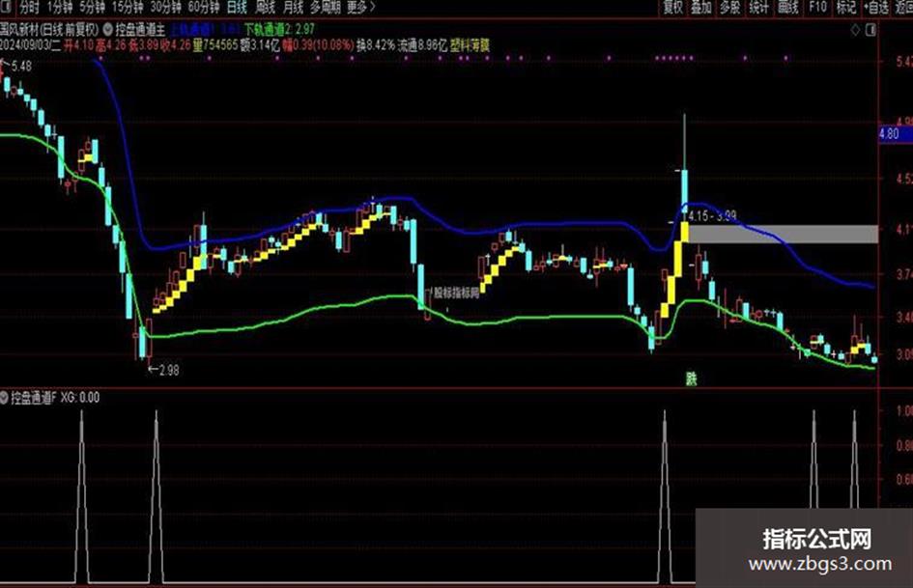Switch to the 周线 weekly tab
The width and height of the screenshot is (913, 588).
click(x=265, y=8)
